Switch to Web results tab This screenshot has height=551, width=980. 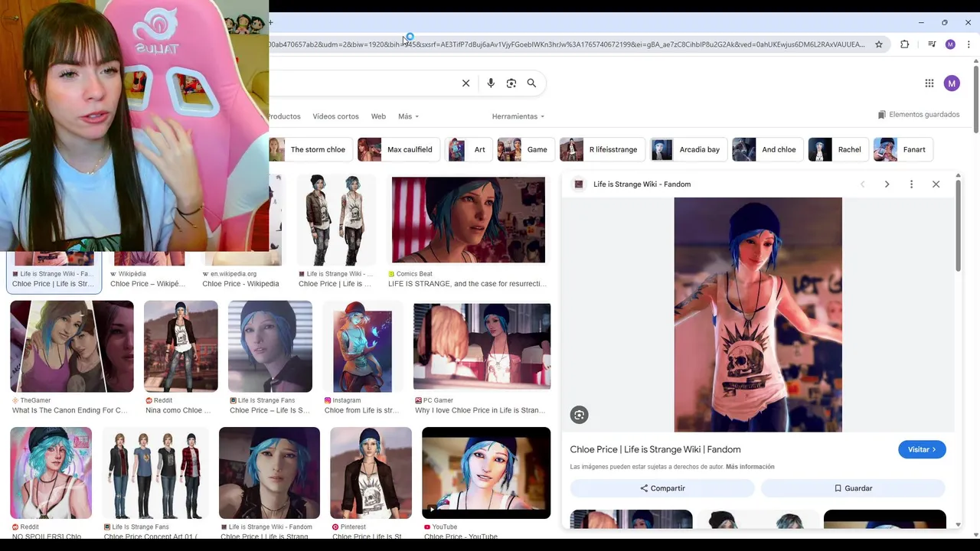378,116
